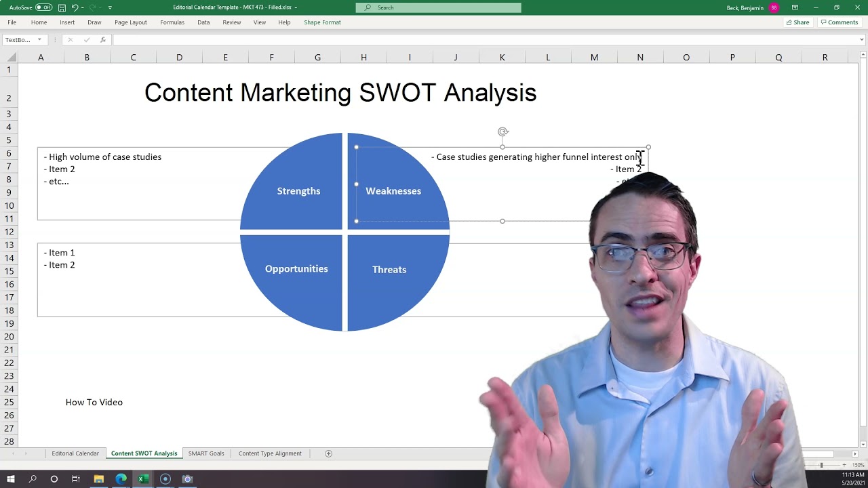Open the Draw ribbon tab
The width and height of the screenshot is (868, 488).
pos(94,22)
